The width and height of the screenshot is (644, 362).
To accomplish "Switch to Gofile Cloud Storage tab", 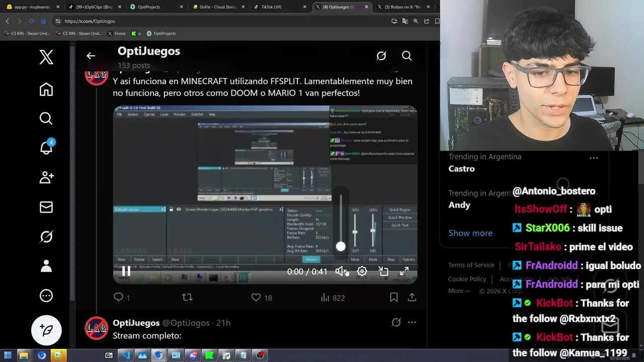I will point(217,7).
